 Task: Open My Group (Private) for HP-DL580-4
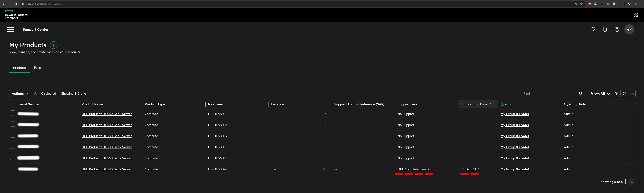click(515, 169)
